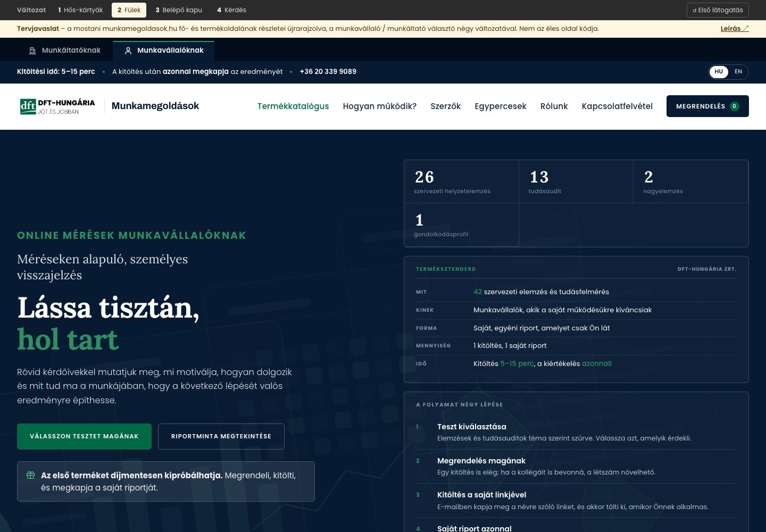This screenshot has height=532, width=766.
Task: Click the person icon beside Munkavállalóknak
Action: (128, 51)
